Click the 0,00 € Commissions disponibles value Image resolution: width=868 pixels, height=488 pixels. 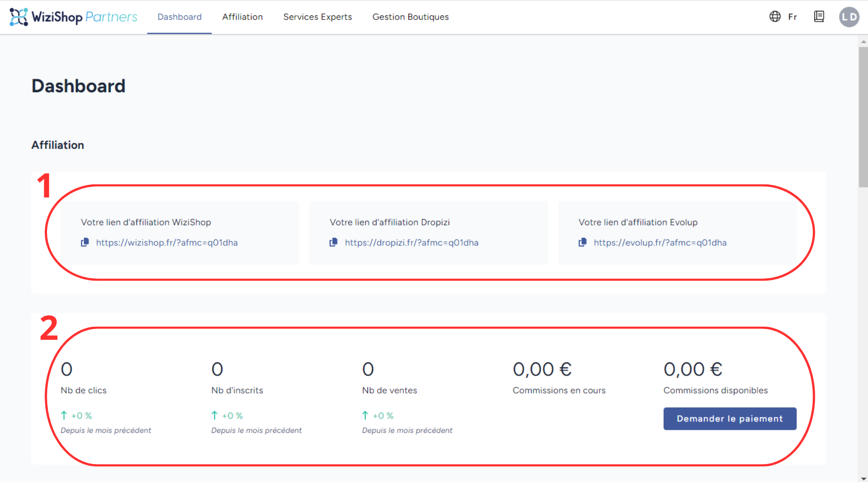click(693, 370)
